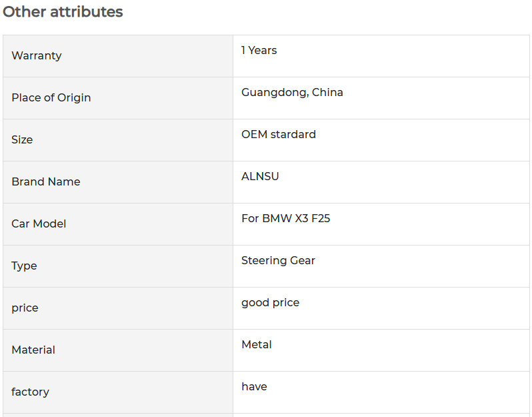Select the Material label cell

click(x=118, y=350)
